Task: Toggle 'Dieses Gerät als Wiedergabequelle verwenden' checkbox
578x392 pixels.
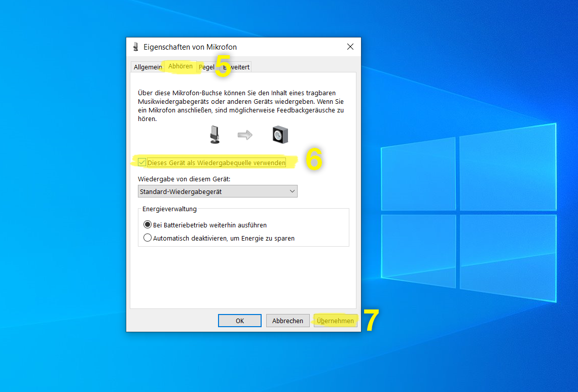Action: (x=142, y=163)
